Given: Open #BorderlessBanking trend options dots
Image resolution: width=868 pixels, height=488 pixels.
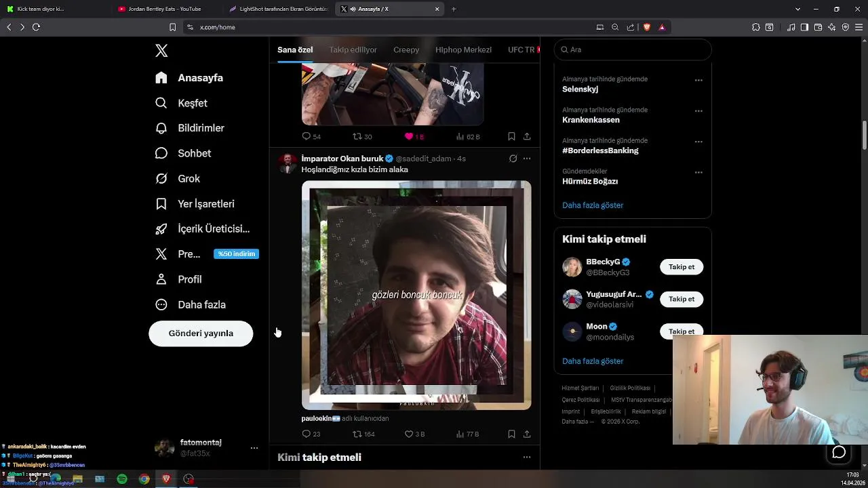Looking at the screenshot, I should (x=698, y=142).
